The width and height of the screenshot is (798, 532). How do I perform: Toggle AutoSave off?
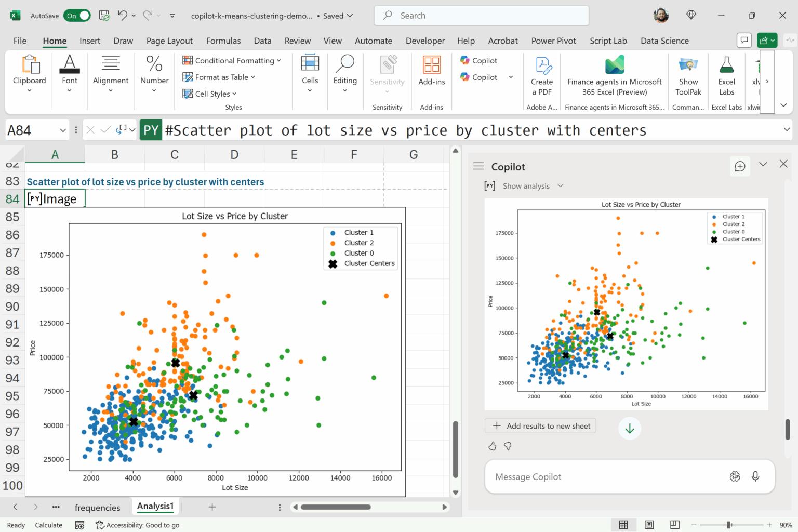tap(77, 16)
